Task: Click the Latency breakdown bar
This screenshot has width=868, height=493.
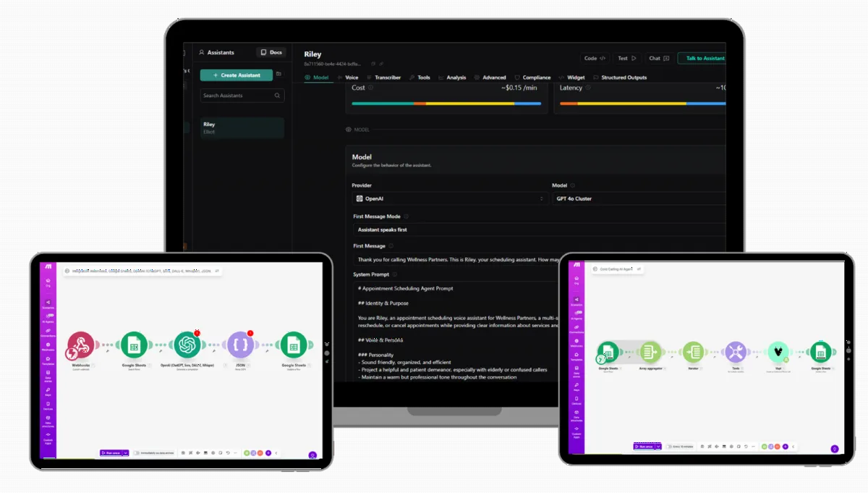Action: 643,104
